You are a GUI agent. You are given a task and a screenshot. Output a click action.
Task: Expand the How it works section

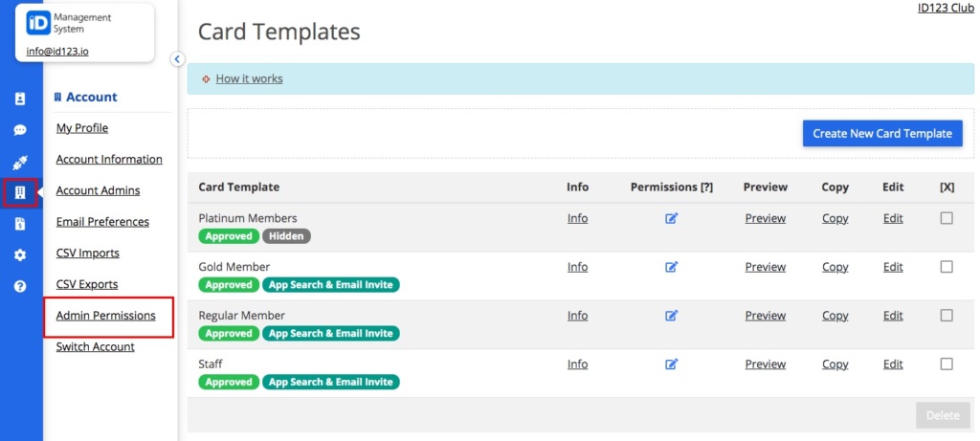pos(249,78)
